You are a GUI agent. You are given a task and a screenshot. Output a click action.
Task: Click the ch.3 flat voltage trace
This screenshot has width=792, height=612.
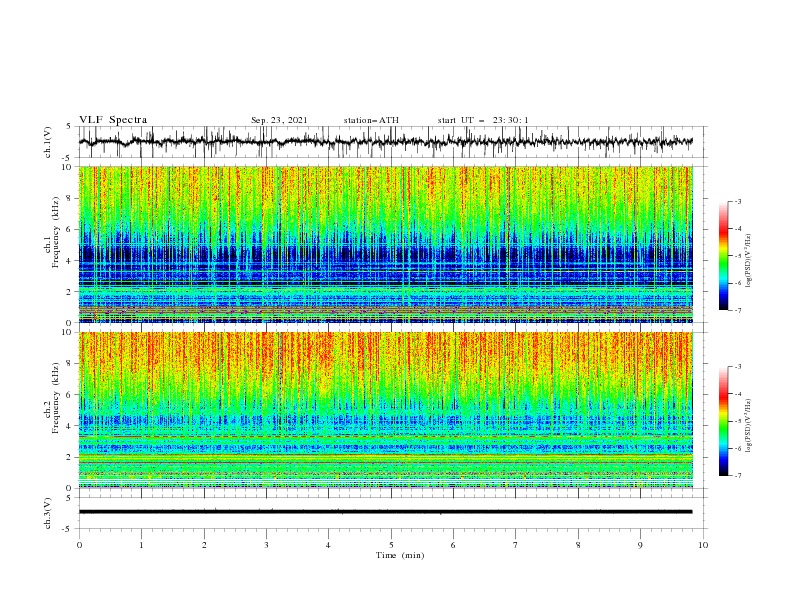[386, 512]
